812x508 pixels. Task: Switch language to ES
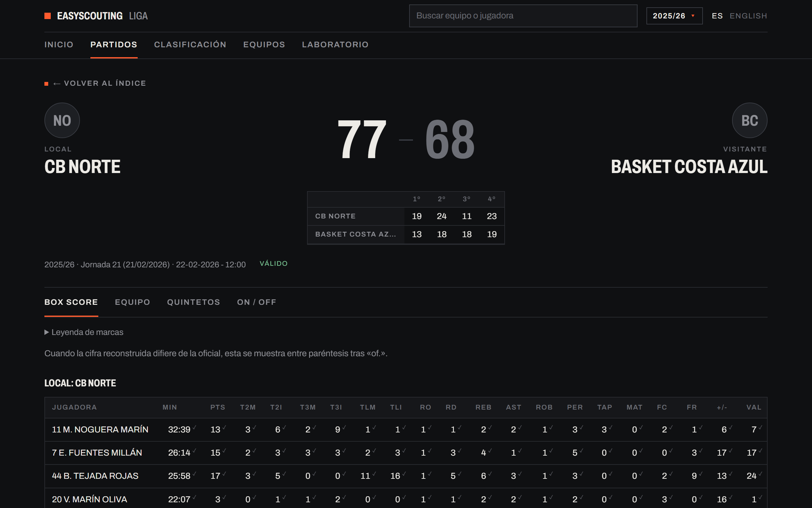[717, 16]
